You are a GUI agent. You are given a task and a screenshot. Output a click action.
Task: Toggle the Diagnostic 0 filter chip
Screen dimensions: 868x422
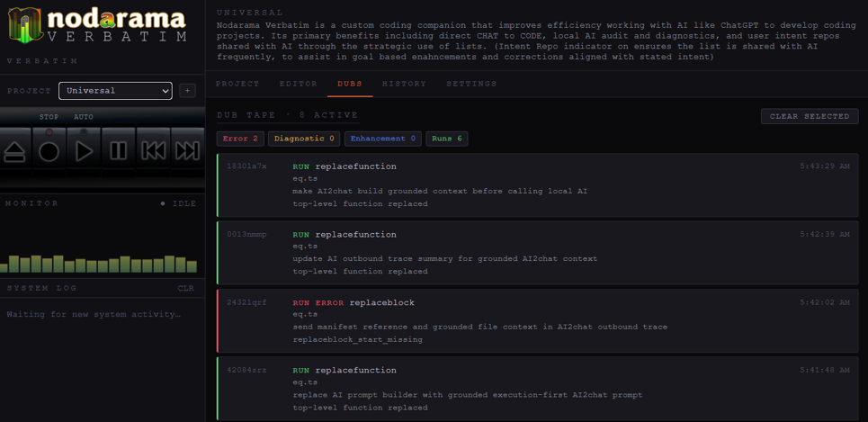(304, 139)
